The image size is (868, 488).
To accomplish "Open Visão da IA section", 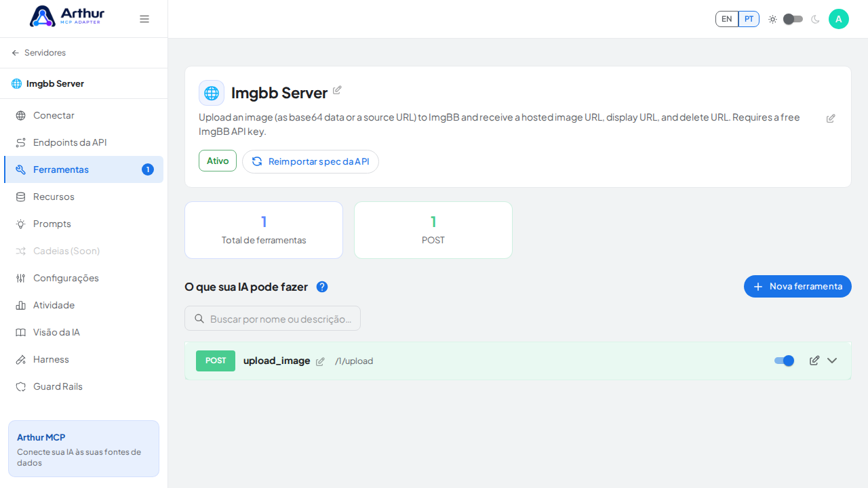I will 83,332.
